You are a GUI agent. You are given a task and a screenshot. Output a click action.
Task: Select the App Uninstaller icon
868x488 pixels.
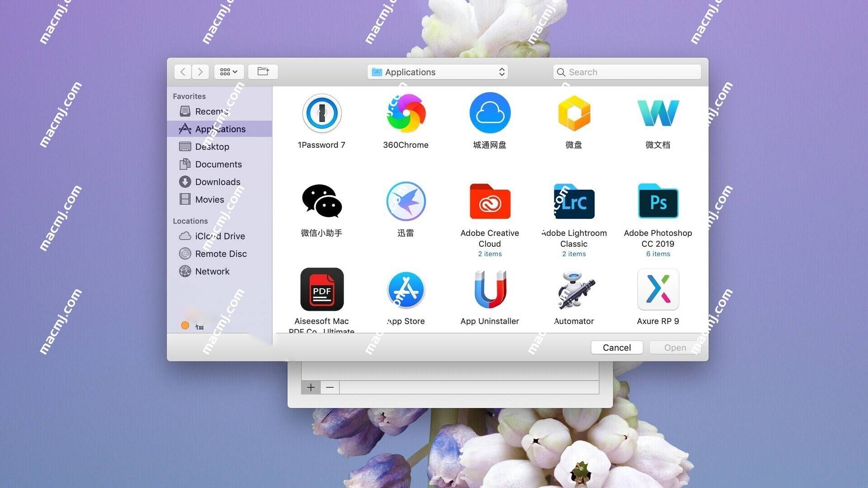(x=490, y=289)
